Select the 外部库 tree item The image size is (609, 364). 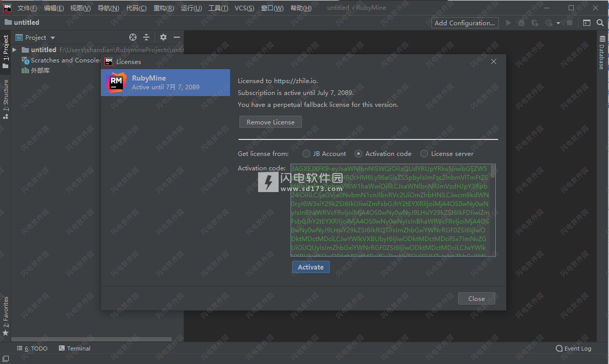(36, 70)
